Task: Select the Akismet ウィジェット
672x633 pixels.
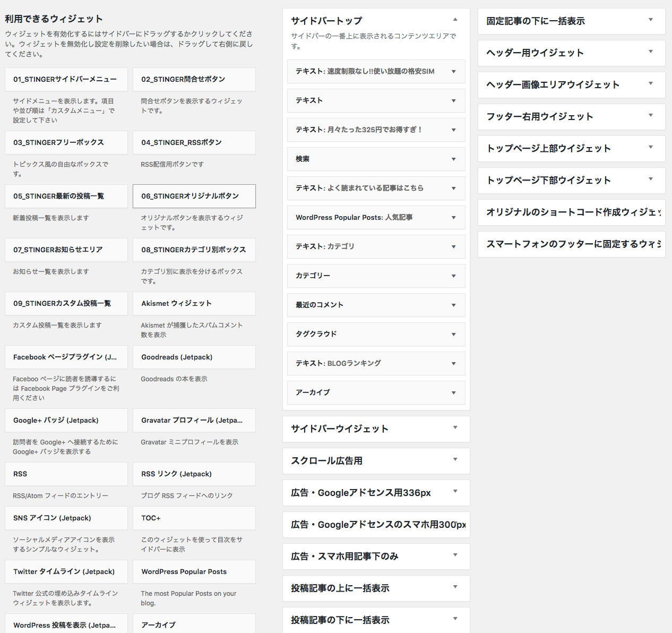Action: [x=194, y=303]
